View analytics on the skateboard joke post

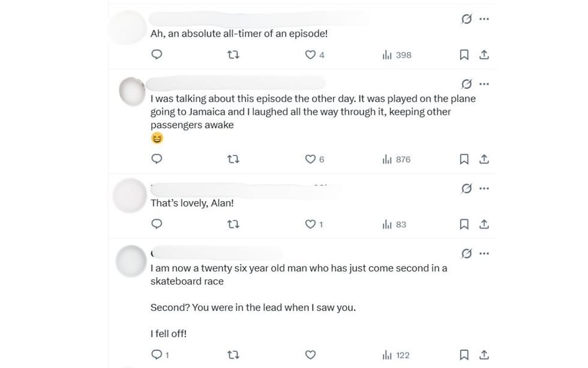coord(396,354)
